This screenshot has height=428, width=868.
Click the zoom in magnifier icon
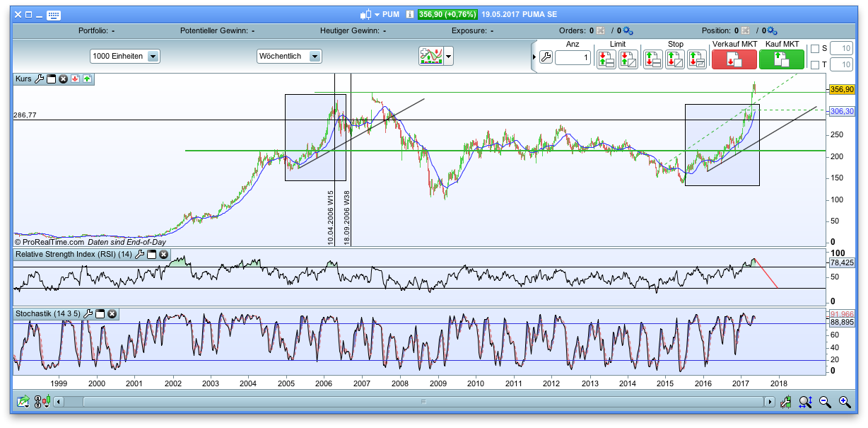(x=844, y=402)
